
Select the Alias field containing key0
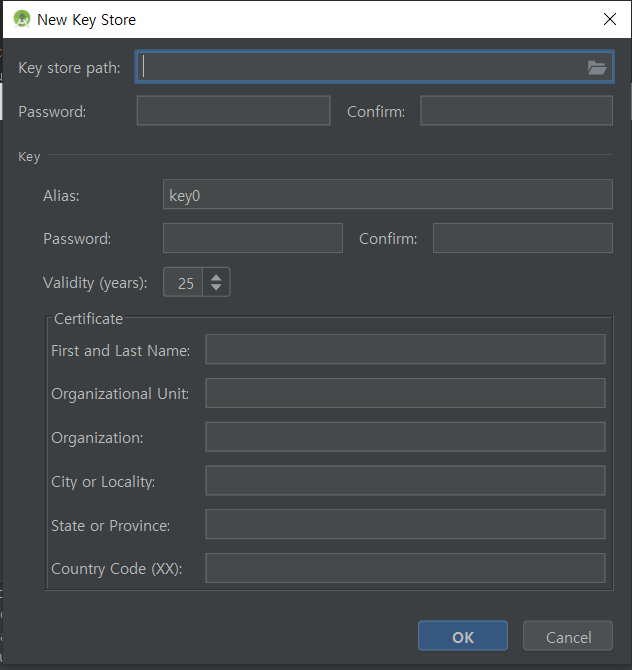[388, 194]
